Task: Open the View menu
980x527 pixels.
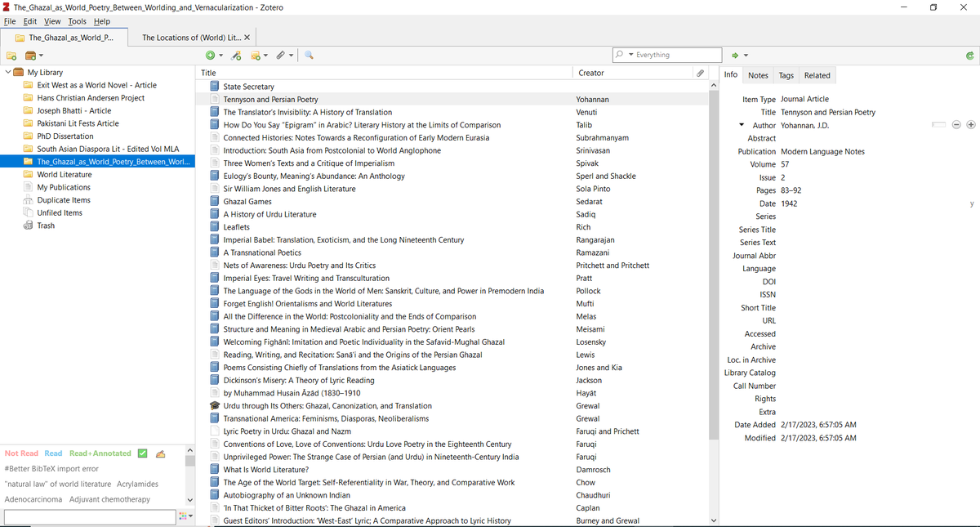Action: (52, 21)
